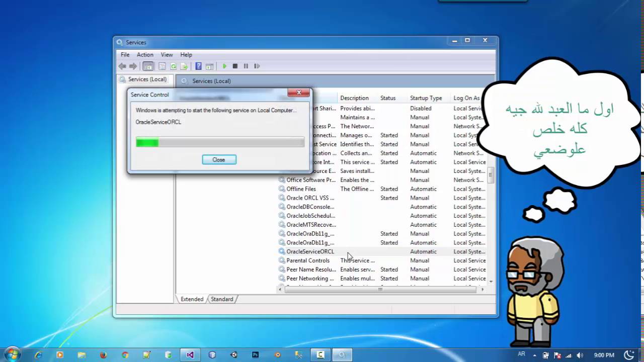644x362 pixels.
Task: Sort by the Description column header
Action: tap(354, 98)
